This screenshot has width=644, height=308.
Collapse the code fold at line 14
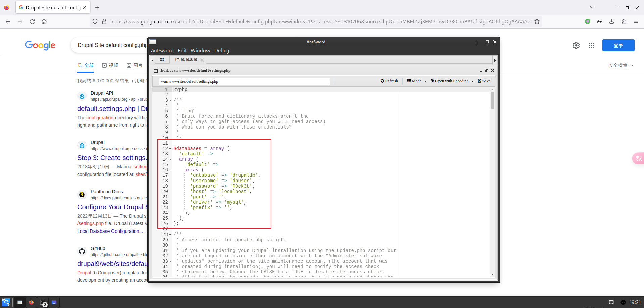pyautogui.click(x=170, y=159)
